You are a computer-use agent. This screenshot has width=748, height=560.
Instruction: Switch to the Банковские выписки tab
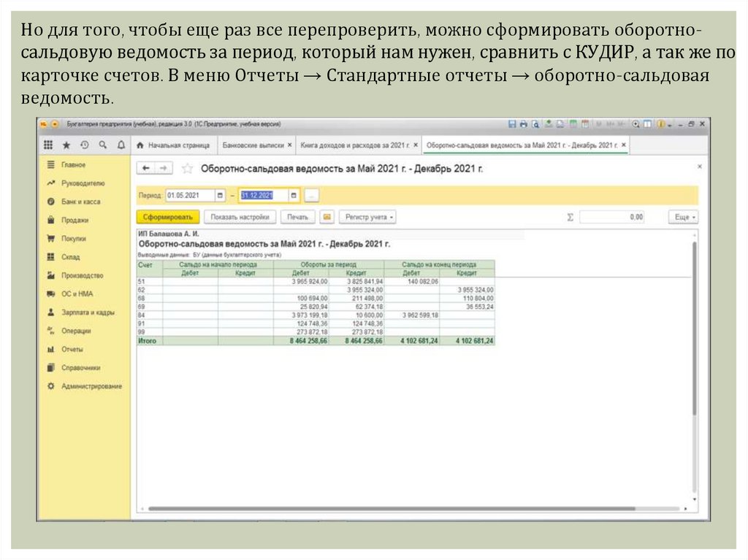[253, 145]
